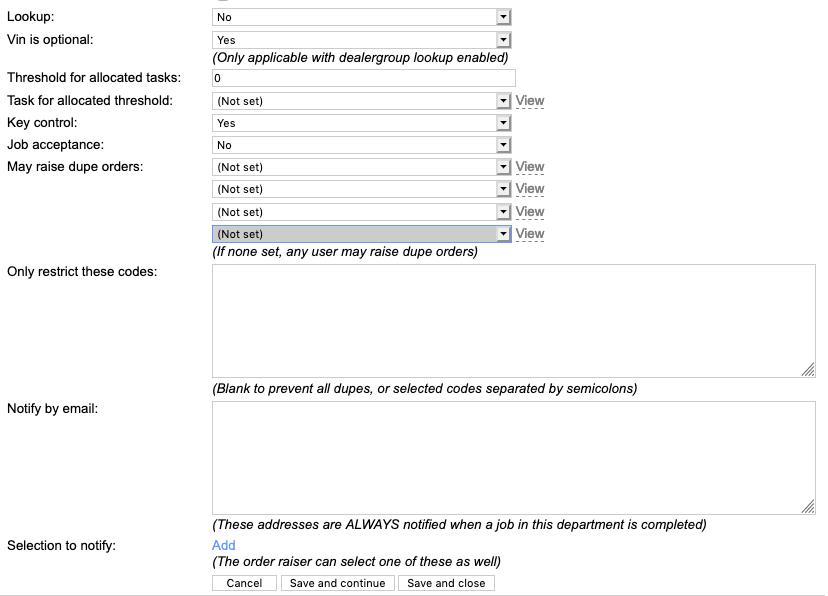
Task: Click inside Only restrict these codes textarea
Action: click(x=514, y=321)
